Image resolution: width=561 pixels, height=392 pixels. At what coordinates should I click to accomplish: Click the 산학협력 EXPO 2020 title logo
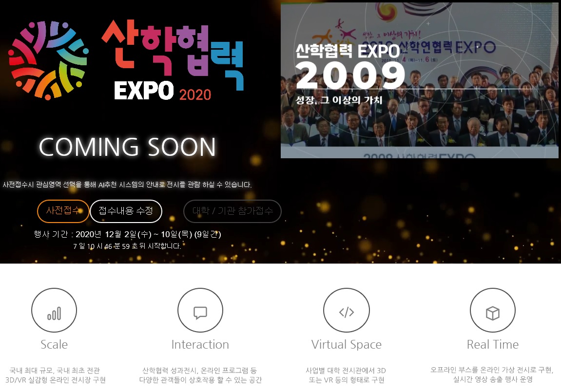pos(173,60)
